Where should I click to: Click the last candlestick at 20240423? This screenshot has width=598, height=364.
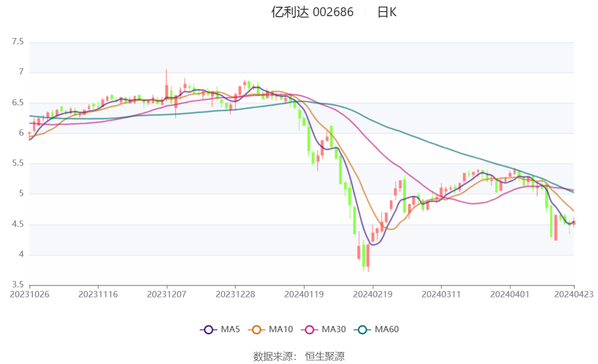574,222
